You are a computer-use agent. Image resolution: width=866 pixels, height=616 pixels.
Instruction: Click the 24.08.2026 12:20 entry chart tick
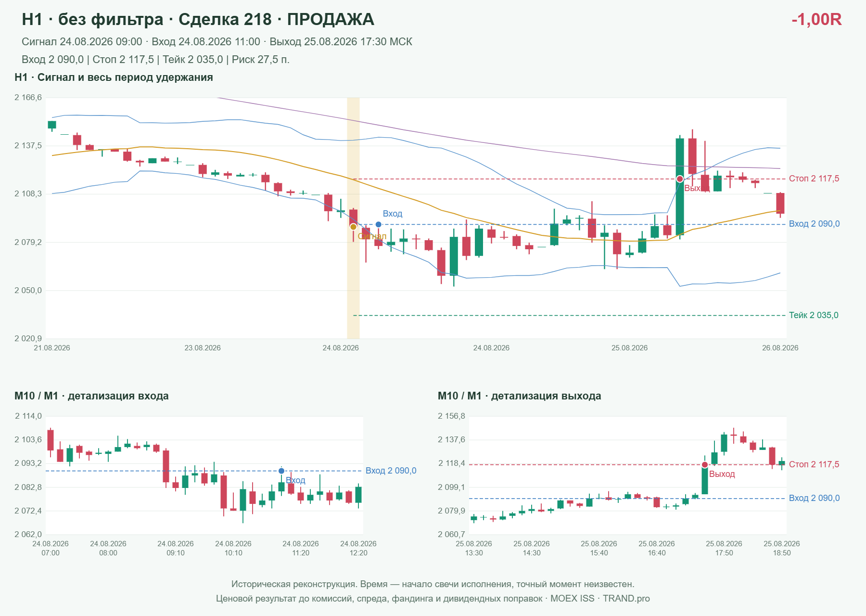pos(358,548)
